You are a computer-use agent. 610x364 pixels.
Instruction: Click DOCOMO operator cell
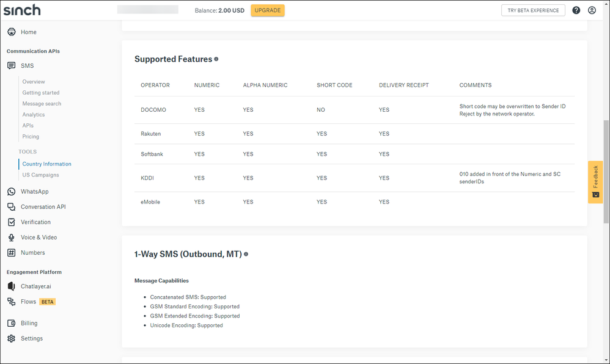[153, 110]
